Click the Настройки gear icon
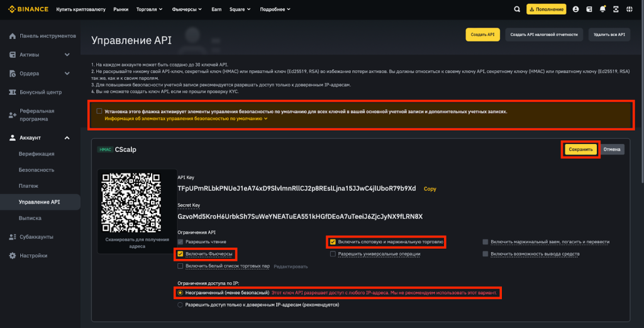Screen dimensions: 644x328 click(13, 256)
